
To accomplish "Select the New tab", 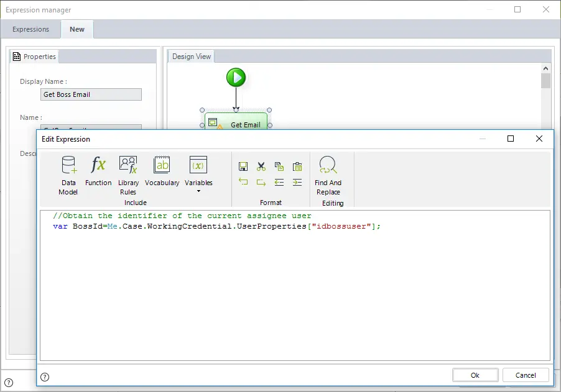I will pyautogui.click(x=77, y=29).
